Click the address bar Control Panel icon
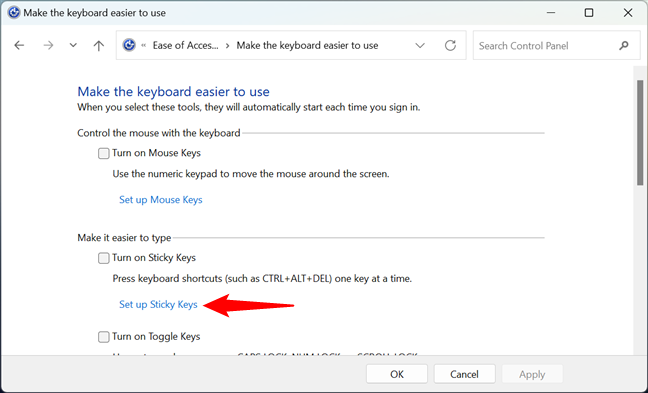 click(129, 45)
